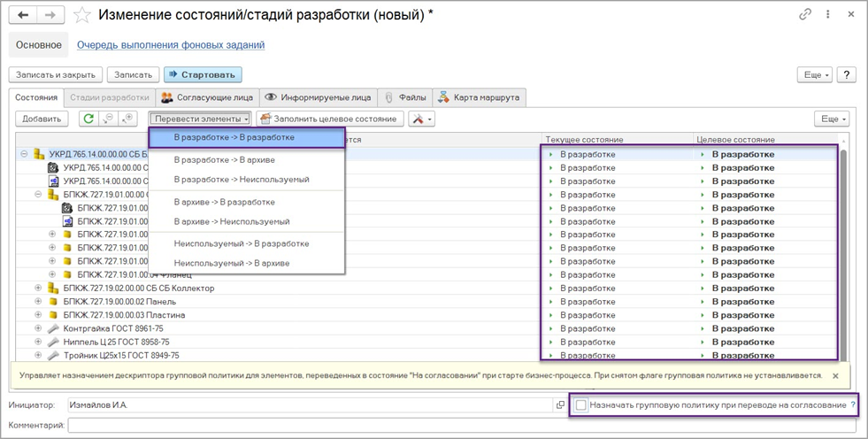Click the back navigation arrow
This screenshot has height=439, width=868.
tap(23, 15)
